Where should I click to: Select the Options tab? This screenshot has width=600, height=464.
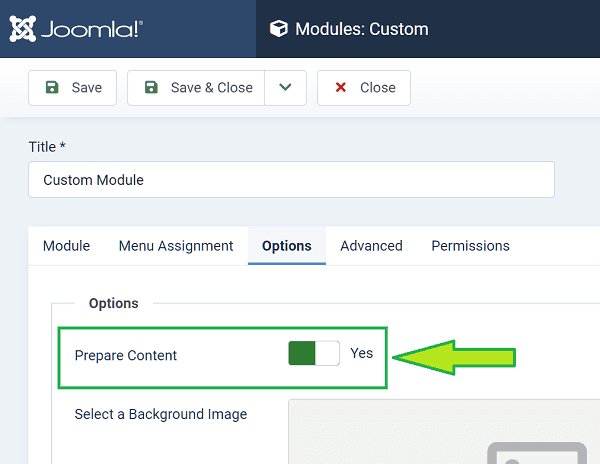[x=286, y=246]
